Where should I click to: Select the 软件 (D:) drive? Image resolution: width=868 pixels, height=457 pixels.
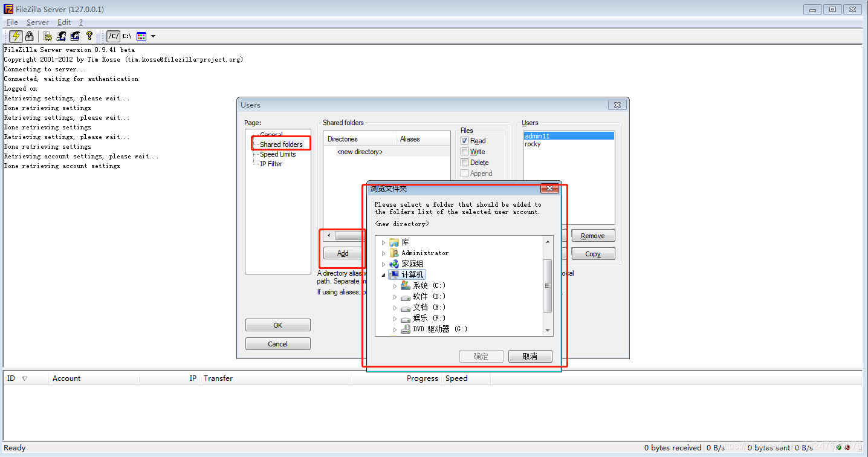[423, 296]
